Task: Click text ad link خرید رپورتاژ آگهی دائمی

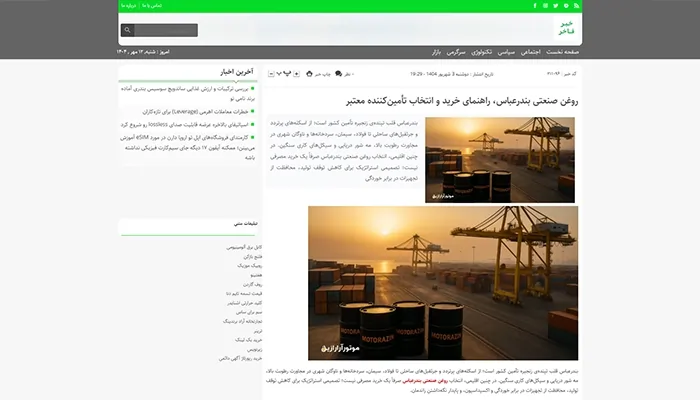Action: point(240,358)
